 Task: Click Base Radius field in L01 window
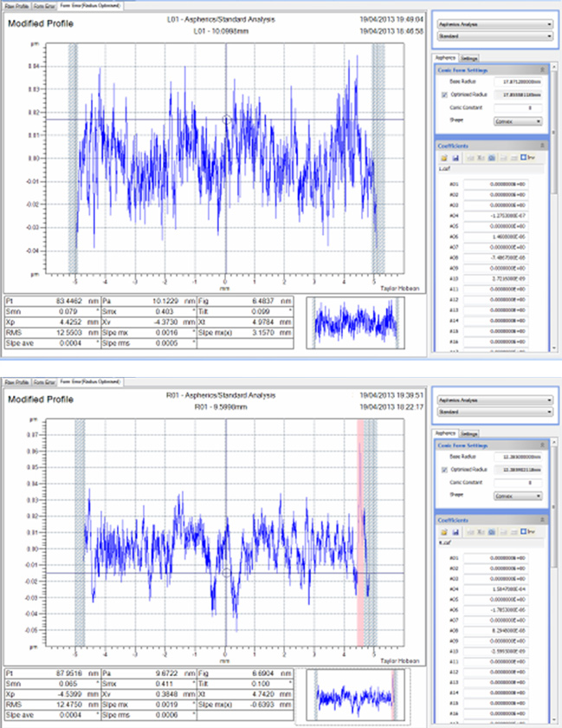coord(518,81)
